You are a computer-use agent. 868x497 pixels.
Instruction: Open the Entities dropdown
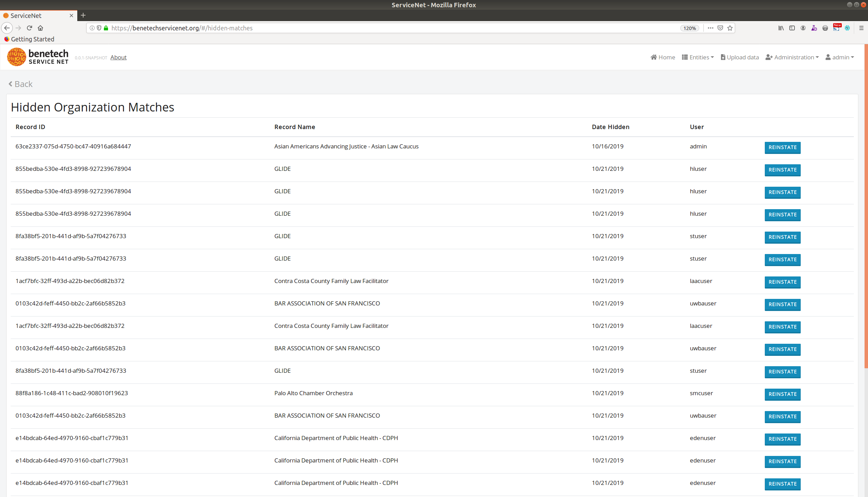pyautogui.click(x=698, y=57)
